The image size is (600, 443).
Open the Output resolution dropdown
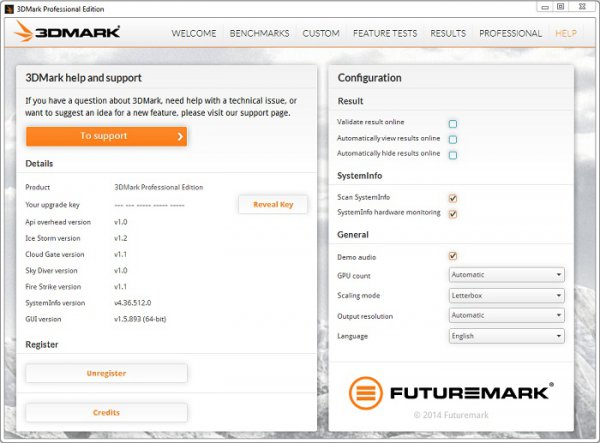click(507, 315)
